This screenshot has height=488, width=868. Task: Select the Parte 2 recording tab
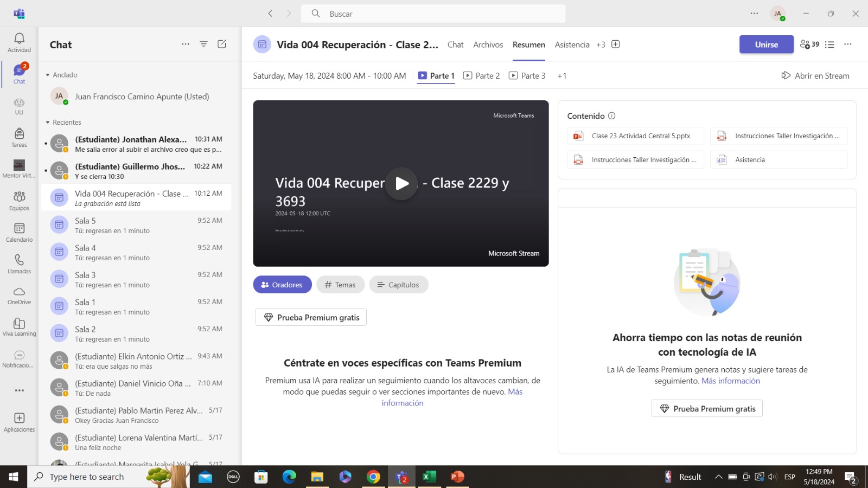tap(482, 76)
